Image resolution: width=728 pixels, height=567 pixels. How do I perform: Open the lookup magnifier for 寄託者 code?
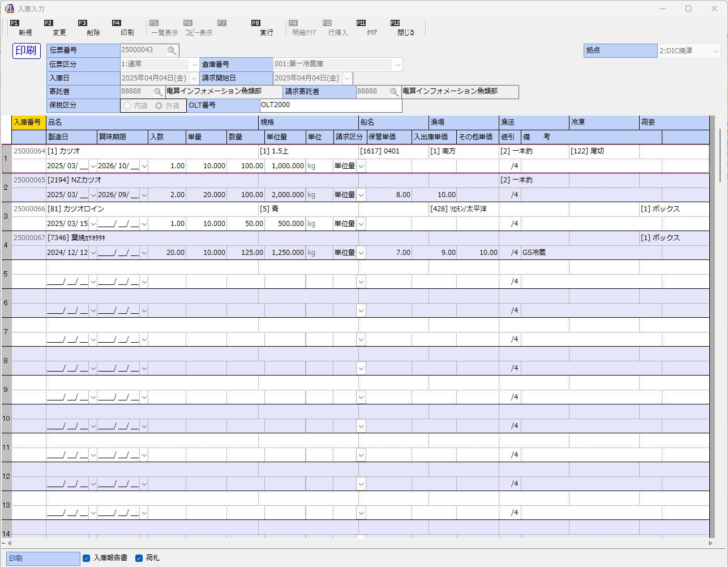[159, 92]
